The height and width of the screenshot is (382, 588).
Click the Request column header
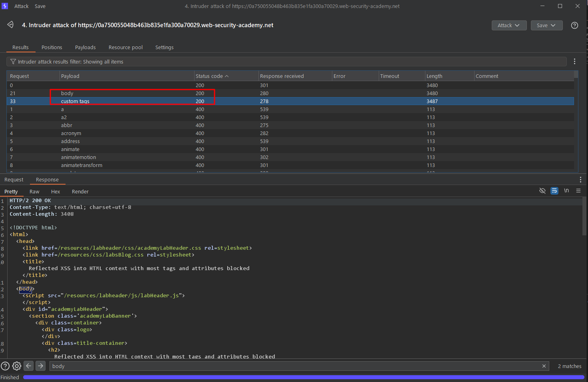pyautogui.click(x=33, y=76)
